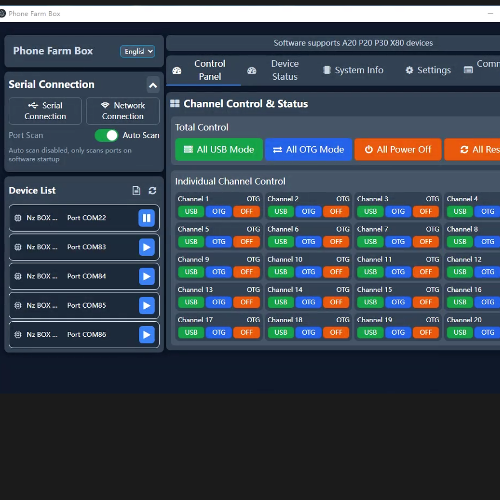Turn Channel 18 OFF
The width and height of the screenshot is (500, 500).
[x=336, y=333]
